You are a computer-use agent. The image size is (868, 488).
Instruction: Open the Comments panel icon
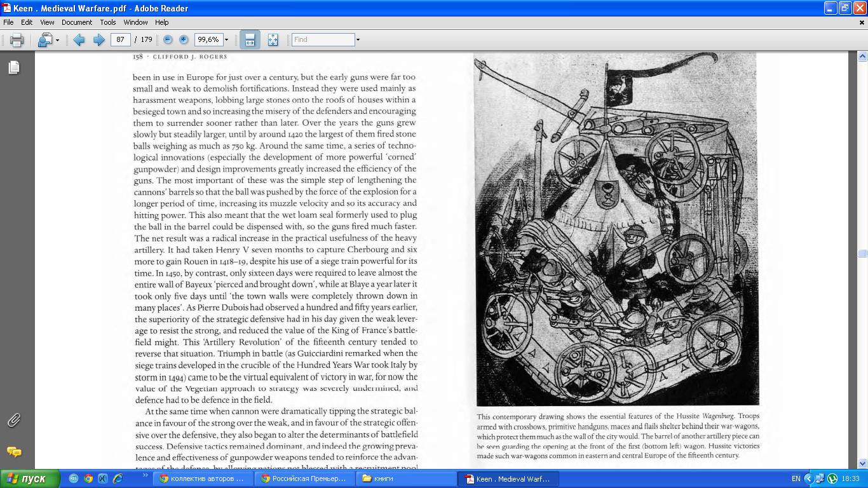[14, 452]
